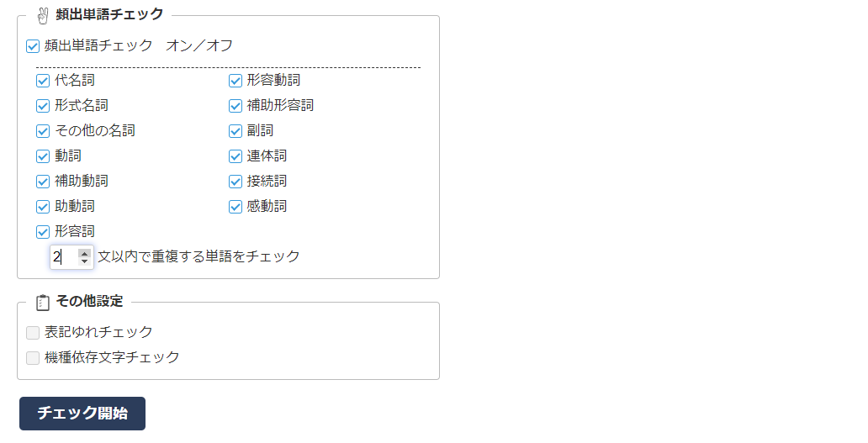Viewport: 868px width, 443px height.
Task: Click the peace-hand icon beside 頻出単語チェック
Action: coord(44,14)
